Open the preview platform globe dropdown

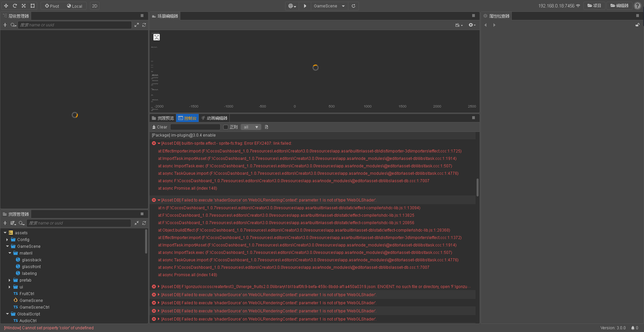pyautogui.click(x=292, y=6)
